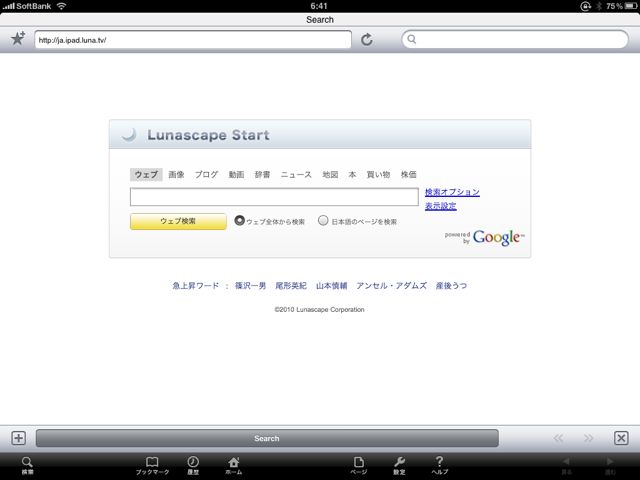Switch to the 動画 video tab
640x480 pixels.
pyautogui.click(x=236, y=175)
